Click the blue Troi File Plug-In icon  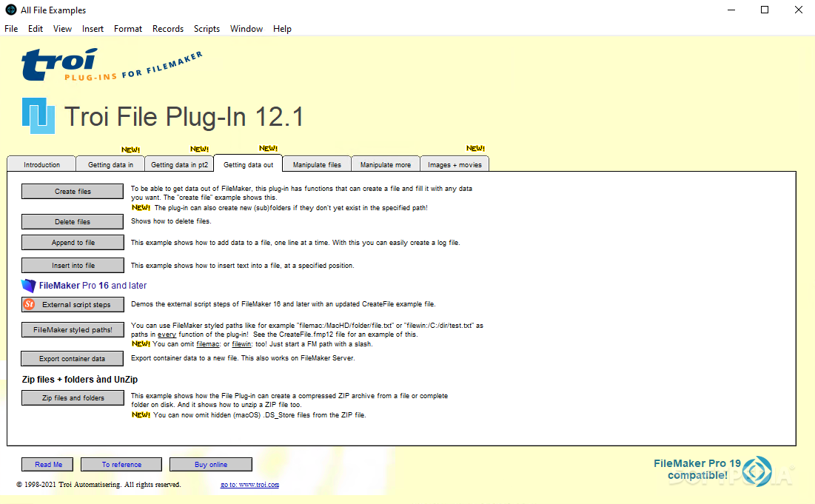click(38, 115)
